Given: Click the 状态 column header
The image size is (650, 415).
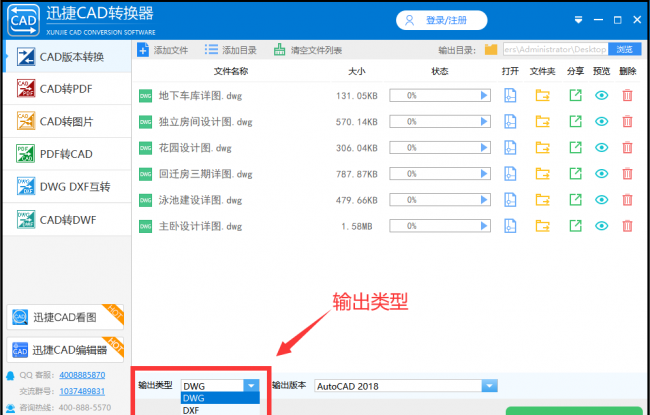Looking at the screenshot, I should (x=440, y=71).
